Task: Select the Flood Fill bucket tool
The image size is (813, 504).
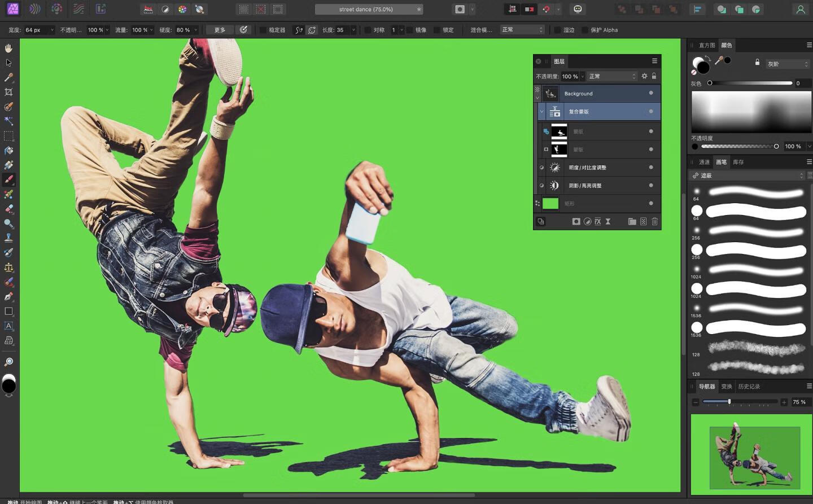Action: 8,151
